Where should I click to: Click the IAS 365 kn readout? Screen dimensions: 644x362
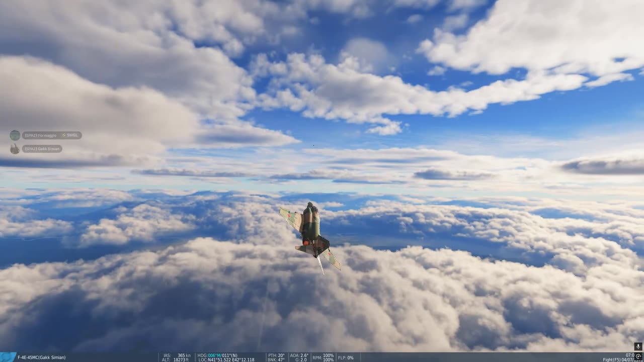coord(177,355)
